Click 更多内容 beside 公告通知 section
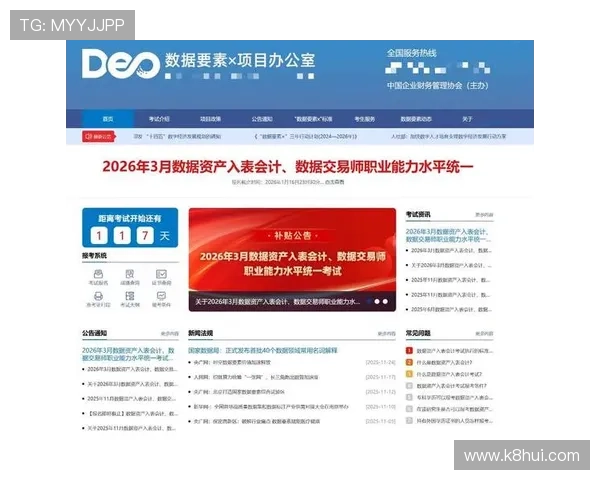 coord(170,333)
